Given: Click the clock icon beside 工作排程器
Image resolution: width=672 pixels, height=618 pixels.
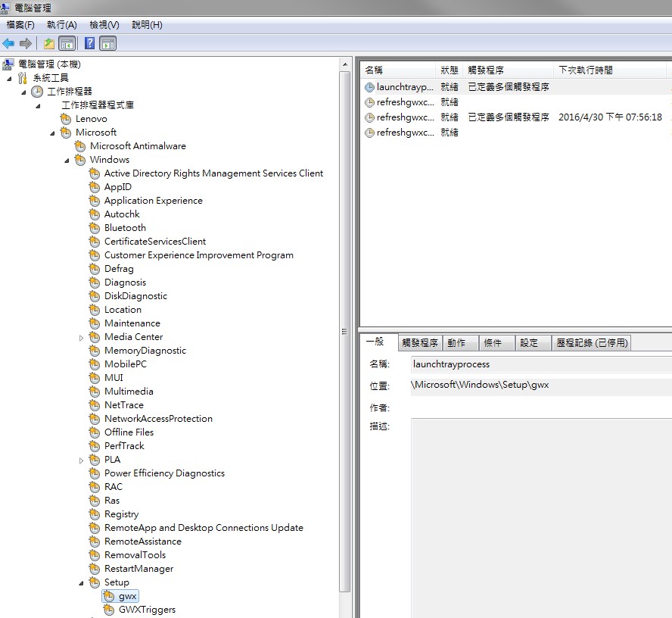Looking at the screenshot, I should pyautogui.click(x=37, y=92).
